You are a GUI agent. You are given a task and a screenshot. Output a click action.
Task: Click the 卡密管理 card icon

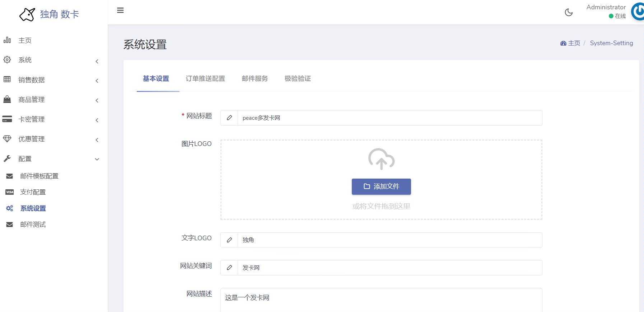click(7, 119)
